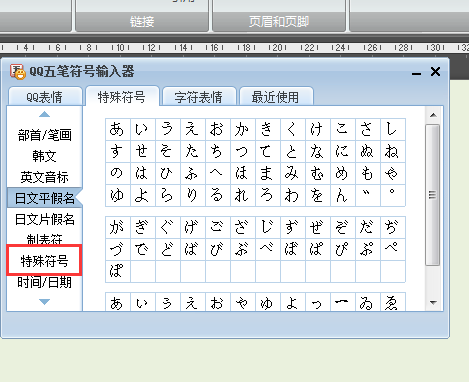Viewport: 469px width, 382px height.
Task: Select 英文音标 category in sidebar
Action: [x=44, y=177]
